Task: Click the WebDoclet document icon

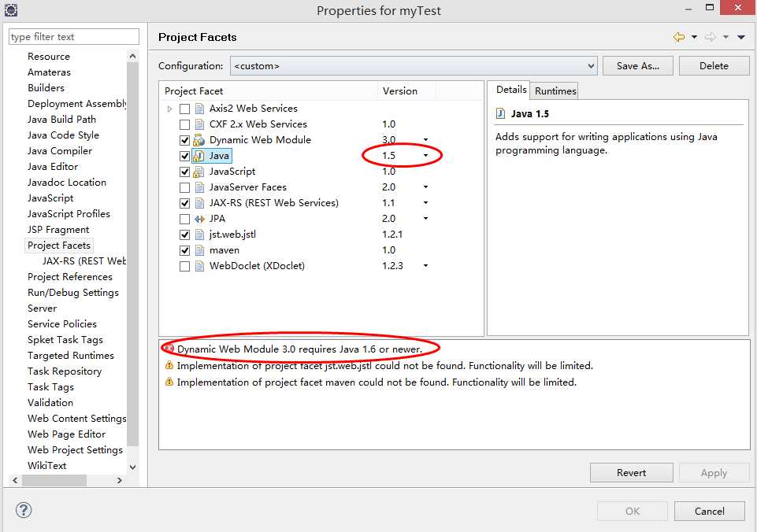Action: [x=199, y=266]
